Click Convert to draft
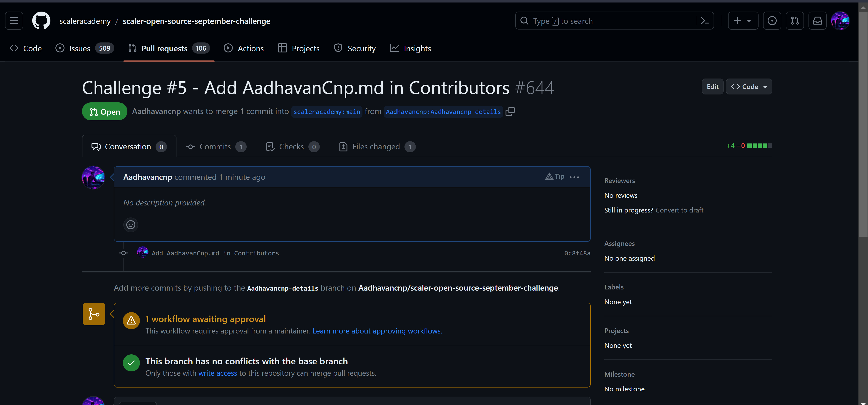Screen dimensions: 868x405 click(679, 210)
